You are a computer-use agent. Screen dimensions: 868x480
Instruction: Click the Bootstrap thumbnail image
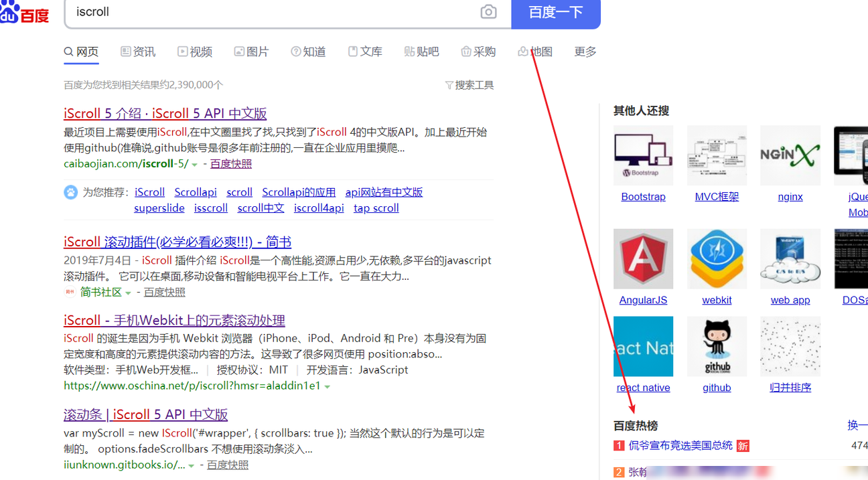pos(643,155)
